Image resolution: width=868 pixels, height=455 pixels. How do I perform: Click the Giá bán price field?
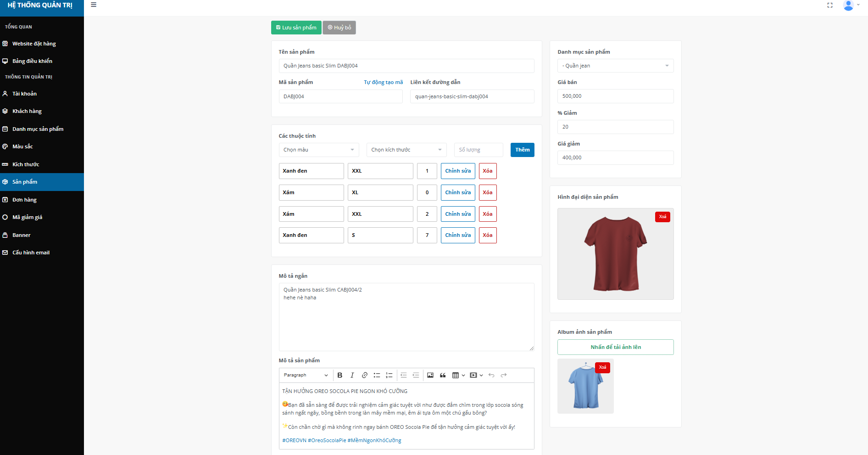point(615,96)
